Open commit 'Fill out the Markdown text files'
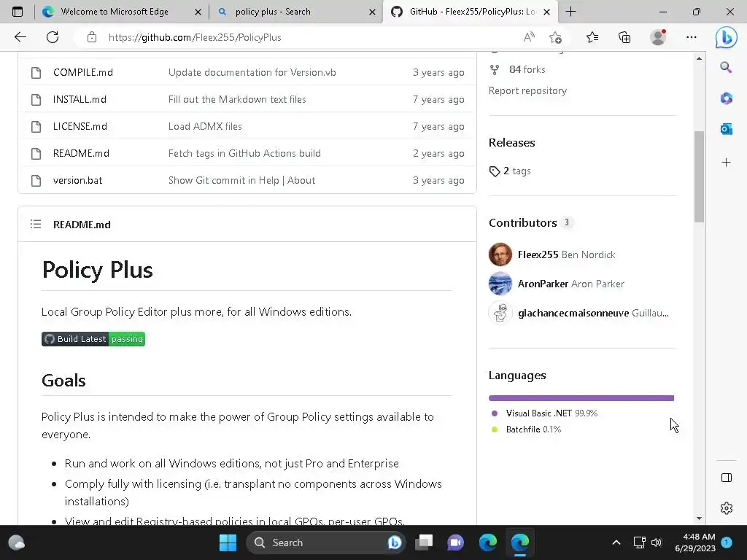 (237, 99)
